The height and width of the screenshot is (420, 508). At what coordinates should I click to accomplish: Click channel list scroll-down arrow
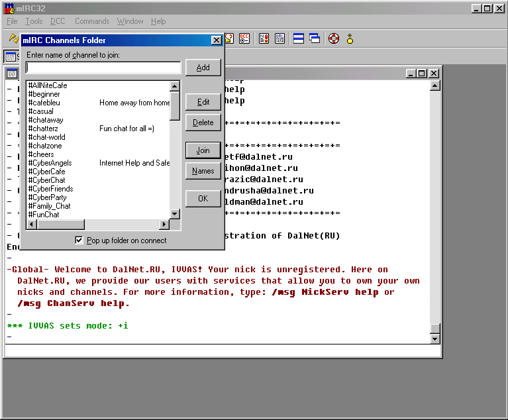coord(175,213)
